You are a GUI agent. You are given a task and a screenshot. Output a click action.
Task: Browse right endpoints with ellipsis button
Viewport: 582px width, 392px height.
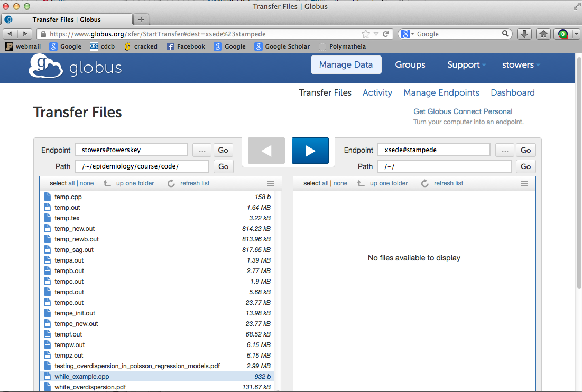pos(505,150)
